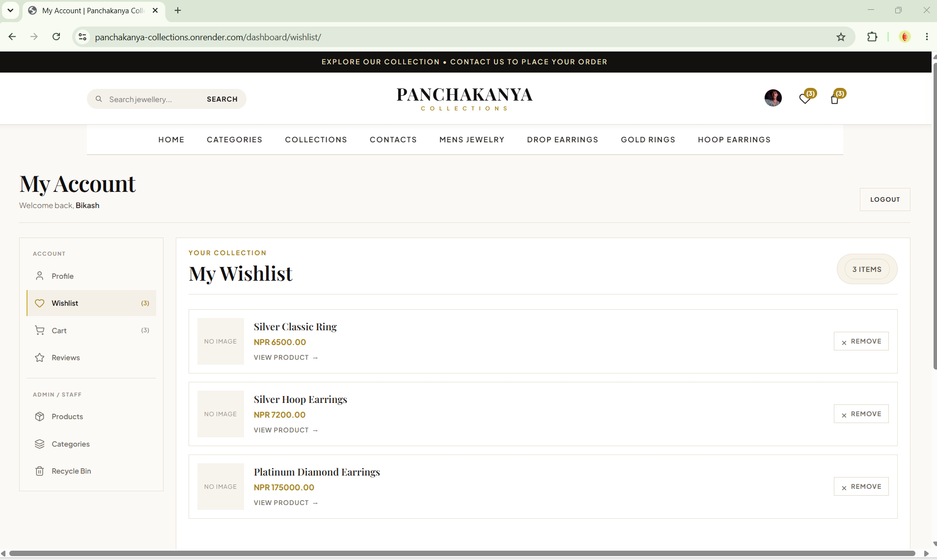Image resolution: width=937 pixels, height=560 pixels.
Task: Click the Products box icon in sidebar
Action: point(40,417)
